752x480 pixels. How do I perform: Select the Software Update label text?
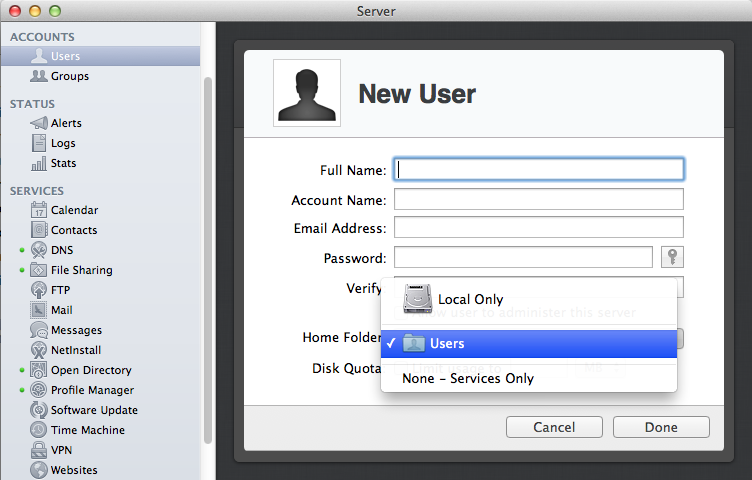click(94, 410)
